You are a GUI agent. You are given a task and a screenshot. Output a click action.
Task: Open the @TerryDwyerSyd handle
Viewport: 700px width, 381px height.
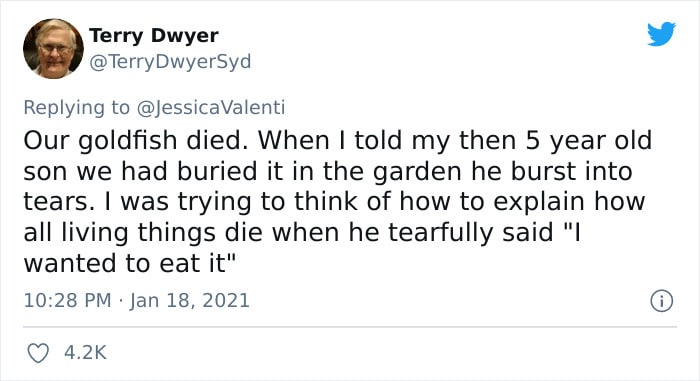170,62
